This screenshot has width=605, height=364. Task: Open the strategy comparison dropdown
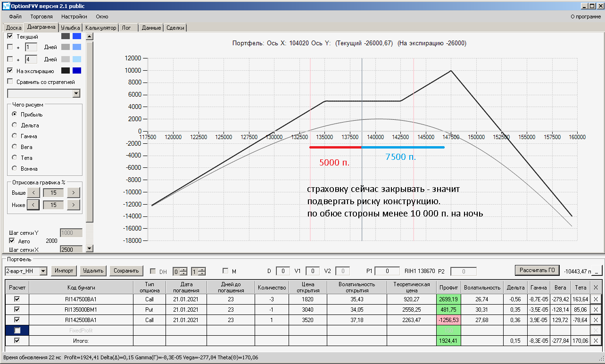tap(76, 94)
